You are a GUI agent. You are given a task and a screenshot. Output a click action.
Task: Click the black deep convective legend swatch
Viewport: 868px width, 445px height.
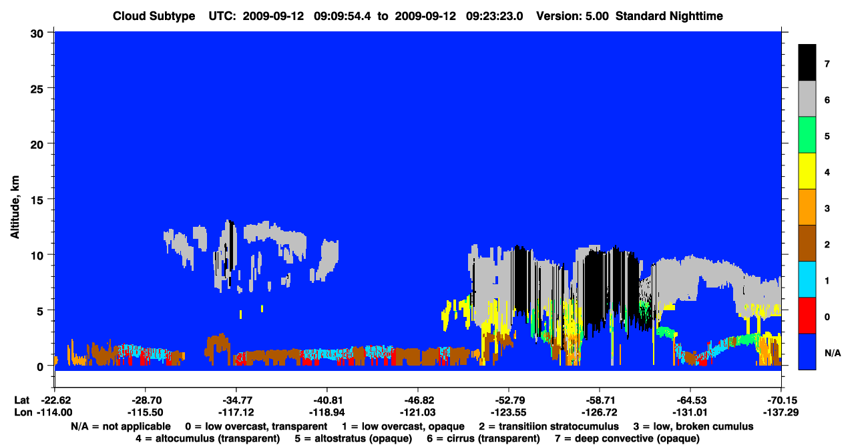click(807, 63)
